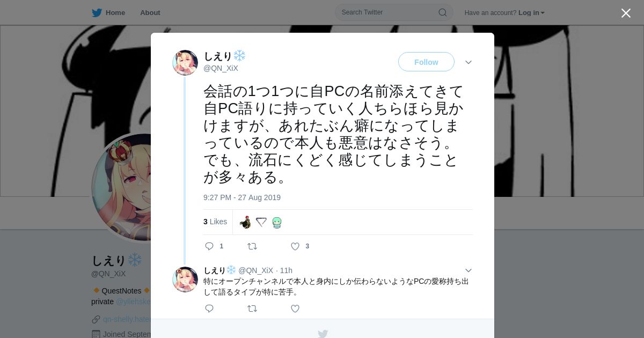Viewport: 644px width, 338px height.
Task: Expand the reply tweet options chevron
Action: 469,270
